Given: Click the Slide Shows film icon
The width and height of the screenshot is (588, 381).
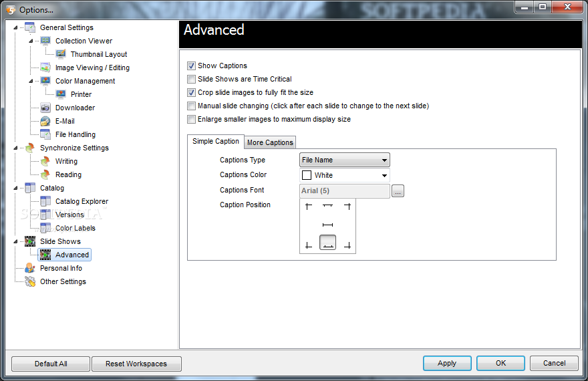Looking at the screenshot, I should (30, 241).
